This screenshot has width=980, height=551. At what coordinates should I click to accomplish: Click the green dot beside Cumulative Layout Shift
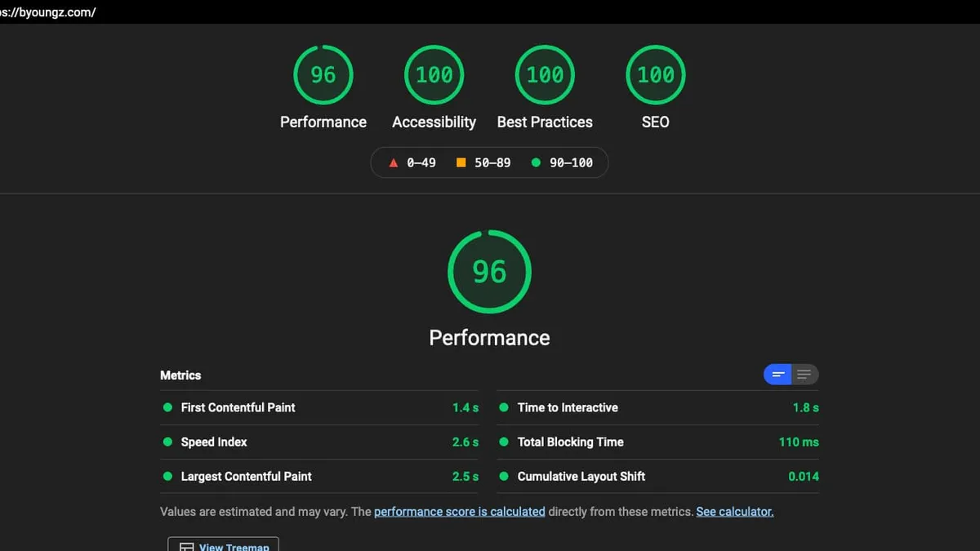point(504,476)
